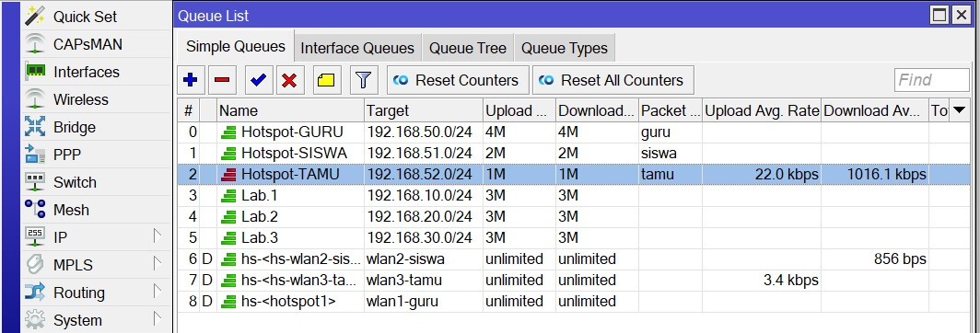This screenshot has height=333, width=980.
Task: Select the Lab.1 queue
Action: tap(575, 196)
